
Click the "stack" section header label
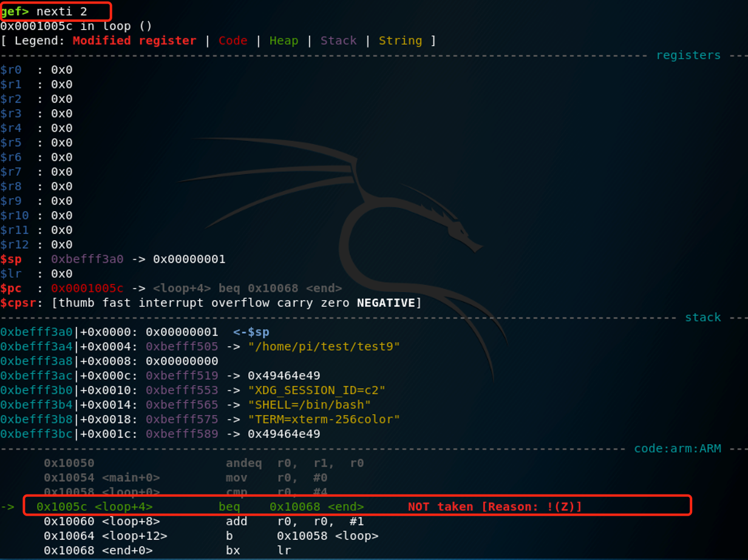click(703, 317)
